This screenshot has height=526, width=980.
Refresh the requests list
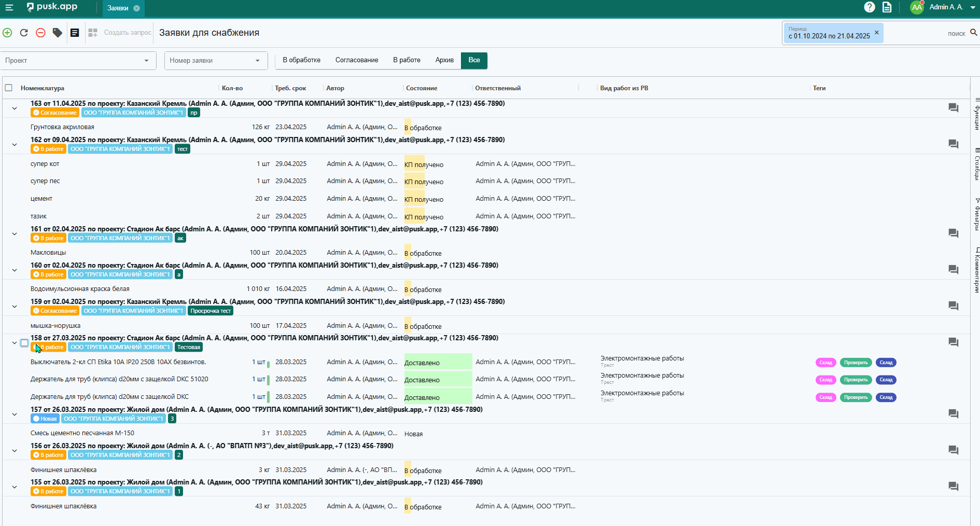coord(24,33)
